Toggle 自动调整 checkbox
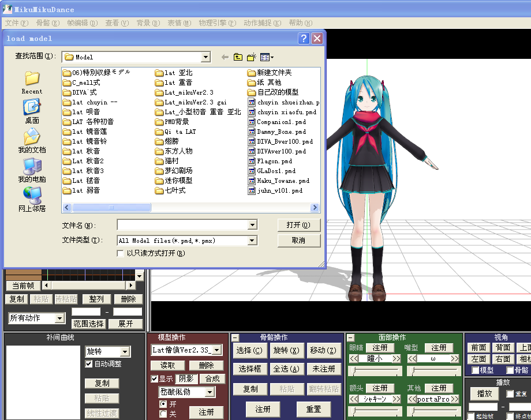 click(89, 364)
